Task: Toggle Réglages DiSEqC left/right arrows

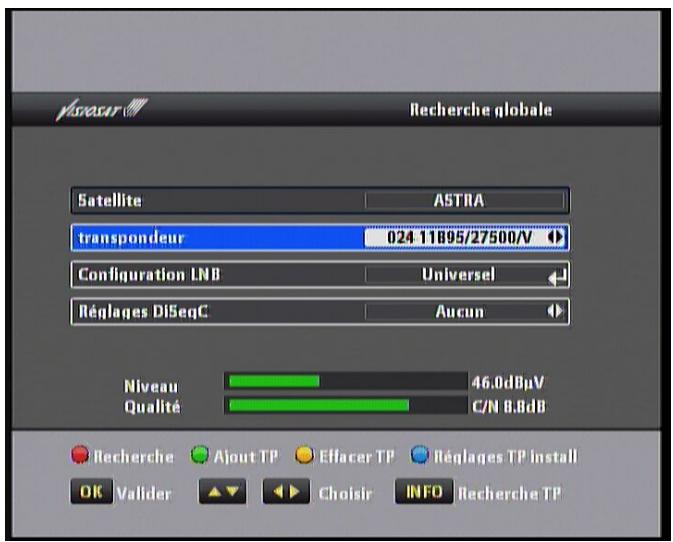Action: pyautogui.click(x=555, y=311)
